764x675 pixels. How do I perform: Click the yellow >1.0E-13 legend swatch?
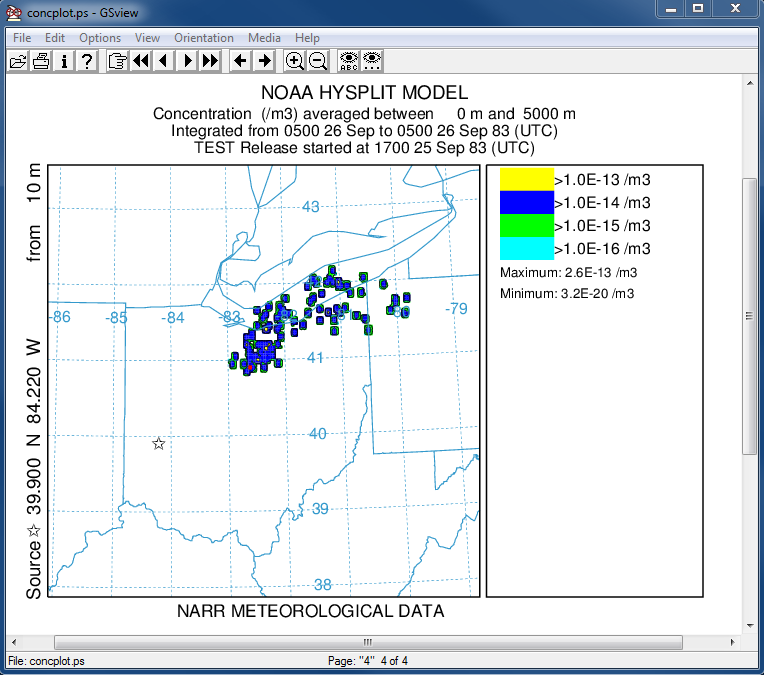[527, 179]
